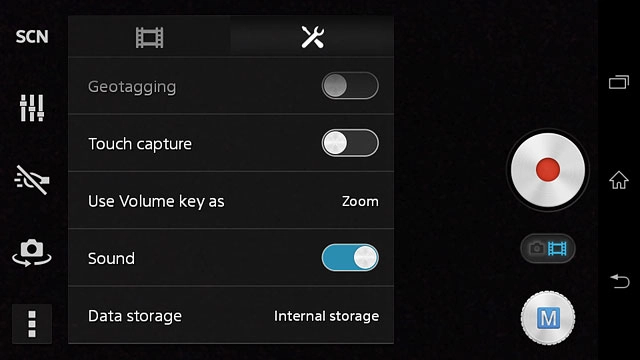Tap the Android back arrow icon
The width and height of the screenshot is (640, 360).
point(620,281)
